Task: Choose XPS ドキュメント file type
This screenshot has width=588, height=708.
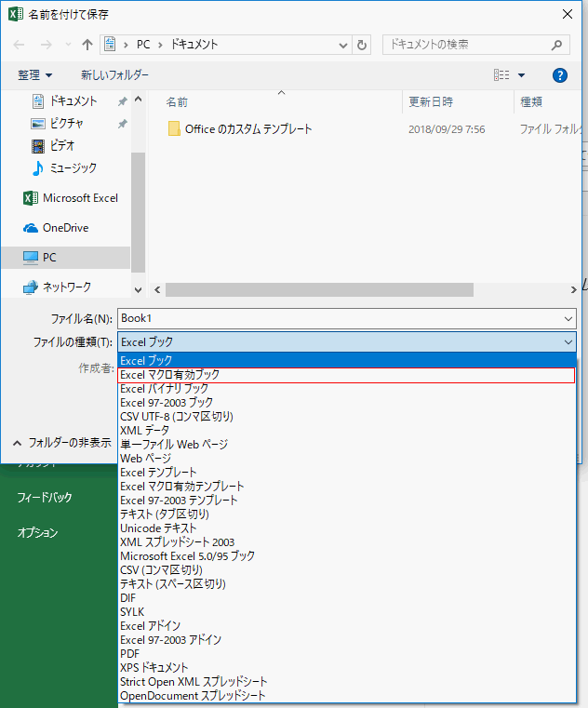Action: click(x=347, y=668)
